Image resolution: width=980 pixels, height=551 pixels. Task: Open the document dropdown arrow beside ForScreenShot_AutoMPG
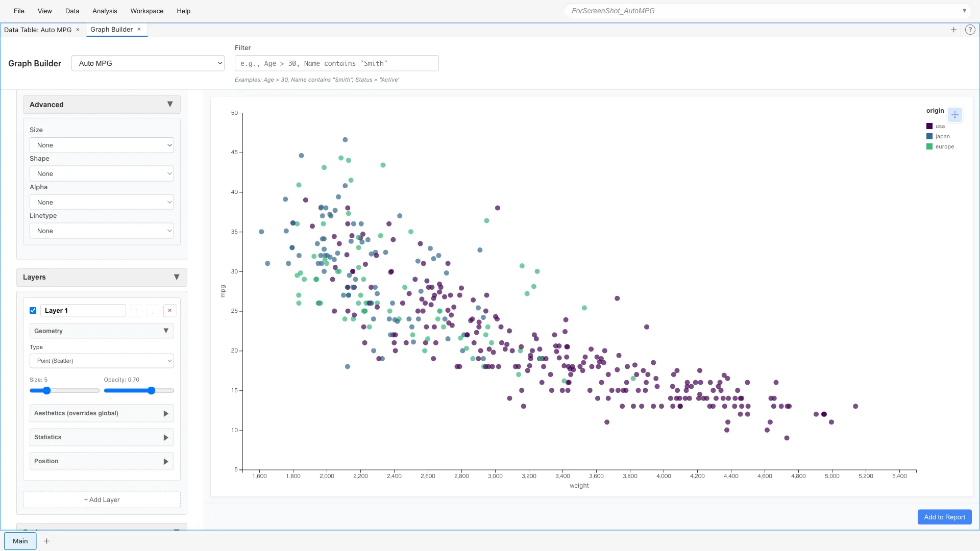(x=965, y=10)
